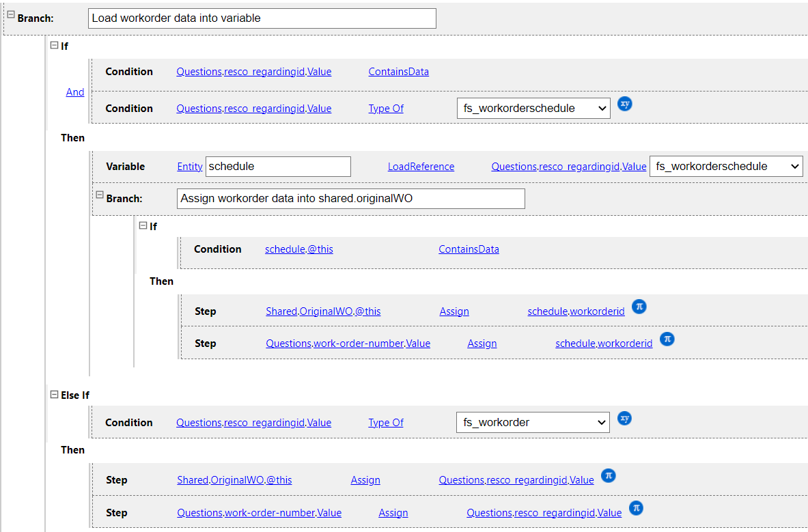Collapse the Assign workorder data branch

(x=100, y=195)
